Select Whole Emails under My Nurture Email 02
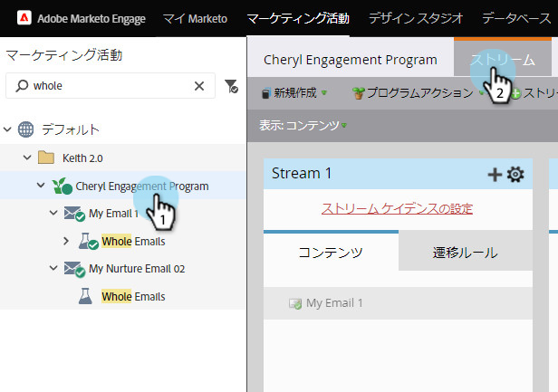The image size is (558, 392). point(133,297)
